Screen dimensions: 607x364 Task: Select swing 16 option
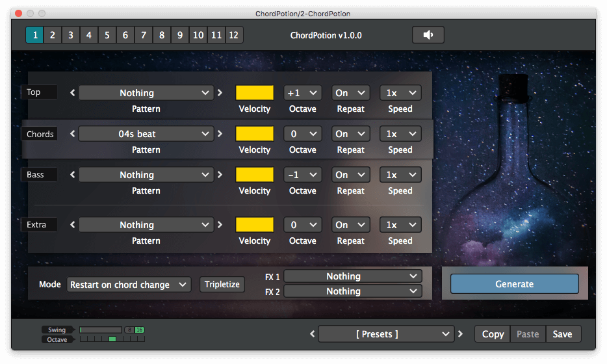[x=139, y=330]
